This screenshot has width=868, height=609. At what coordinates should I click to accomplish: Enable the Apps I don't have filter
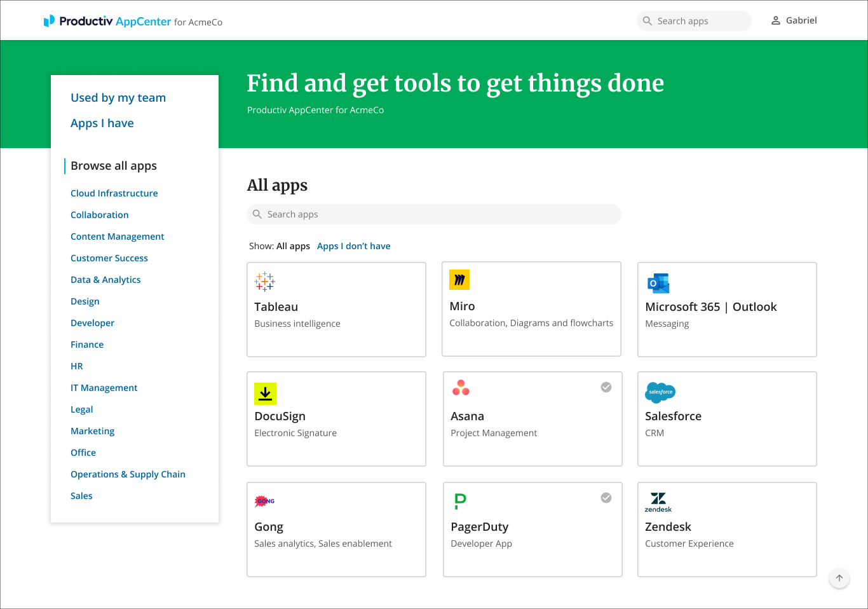[353, 245]
